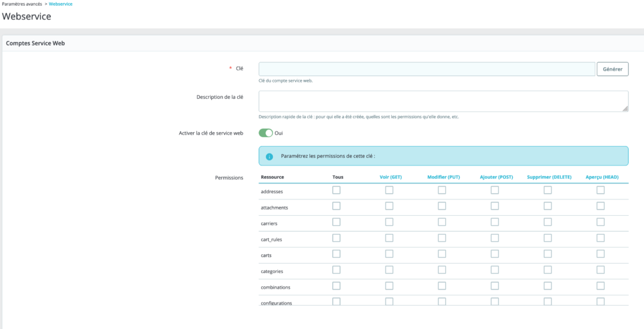The image size is (644, 329).
Task: Enable Supprimer (DELETE) for carts
Action: pyautogui.click(x=548, y=254)
